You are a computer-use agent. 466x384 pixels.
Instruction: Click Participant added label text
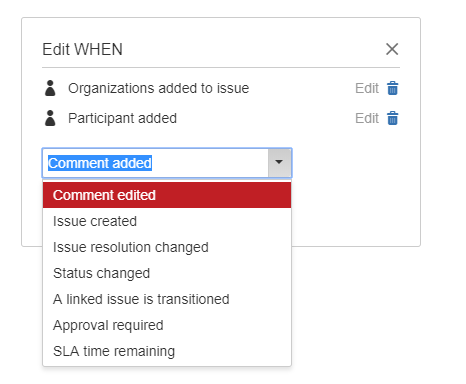(122, 118)
